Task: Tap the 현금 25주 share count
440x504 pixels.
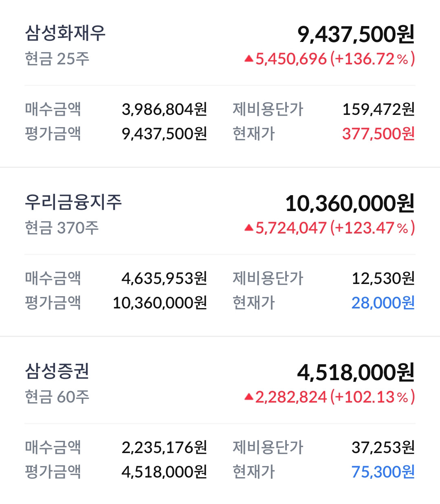Action: (57, 59)
